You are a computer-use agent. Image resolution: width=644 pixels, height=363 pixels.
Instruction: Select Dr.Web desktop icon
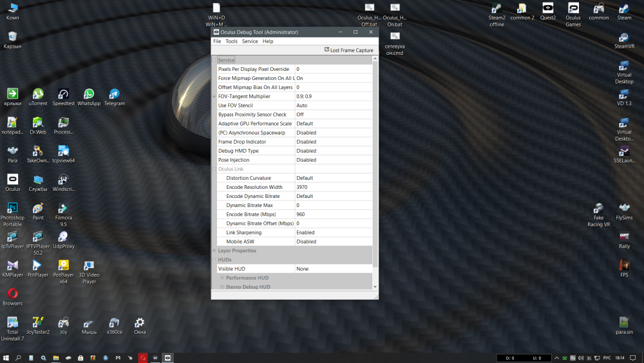coord(38,126)
